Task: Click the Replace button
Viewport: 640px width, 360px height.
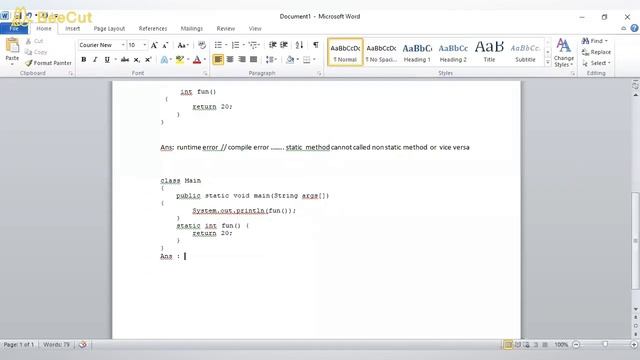Action: 596,52
